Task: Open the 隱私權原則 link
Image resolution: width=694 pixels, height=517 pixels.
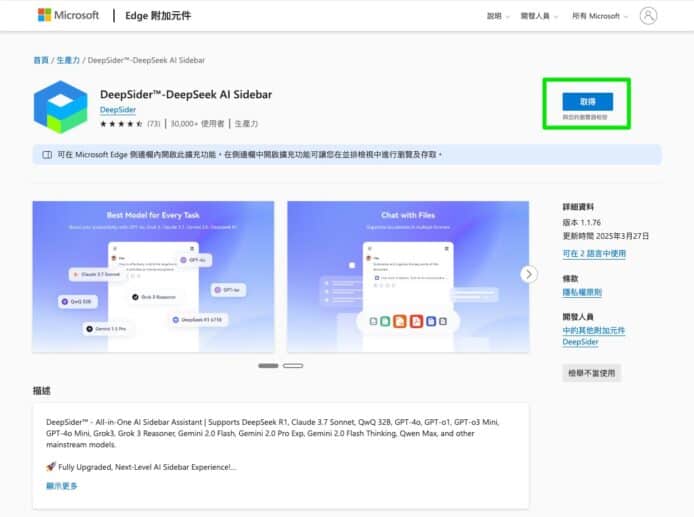Action: [582, 292]
